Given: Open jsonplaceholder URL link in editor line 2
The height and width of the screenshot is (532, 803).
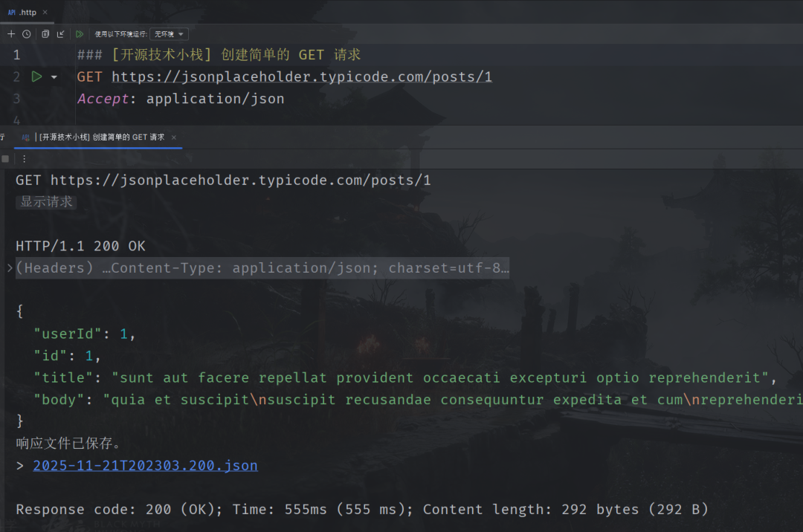Looking at the screenshot, I should click(x=302, y=77).
